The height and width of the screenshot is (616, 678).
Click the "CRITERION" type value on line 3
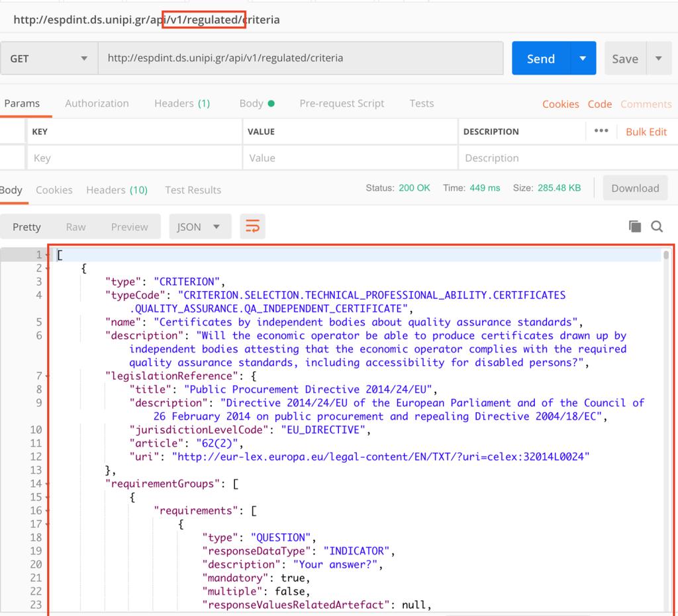(x=187, y=282)
